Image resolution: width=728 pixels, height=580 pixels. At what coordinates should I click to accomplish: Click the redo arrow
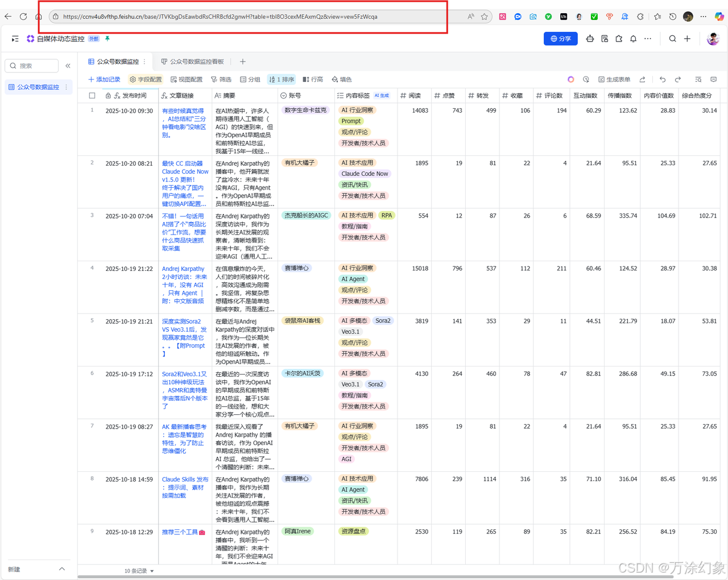tap(678, 80)
